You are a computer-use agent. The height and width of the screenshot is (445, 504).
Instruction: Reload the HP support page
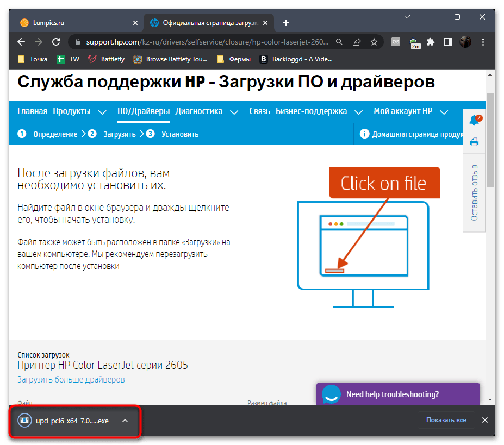pos(56,42)
